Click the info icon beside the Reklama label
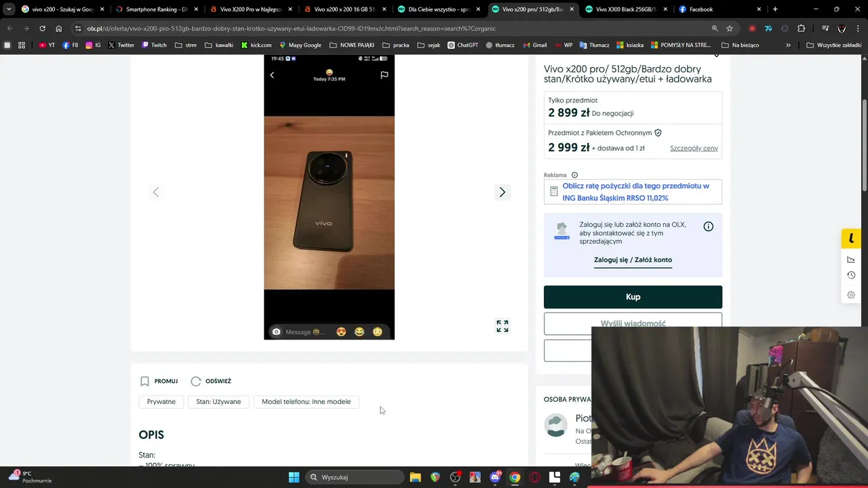The height and width of the screenshot is (488, 868). click(574, 175)
